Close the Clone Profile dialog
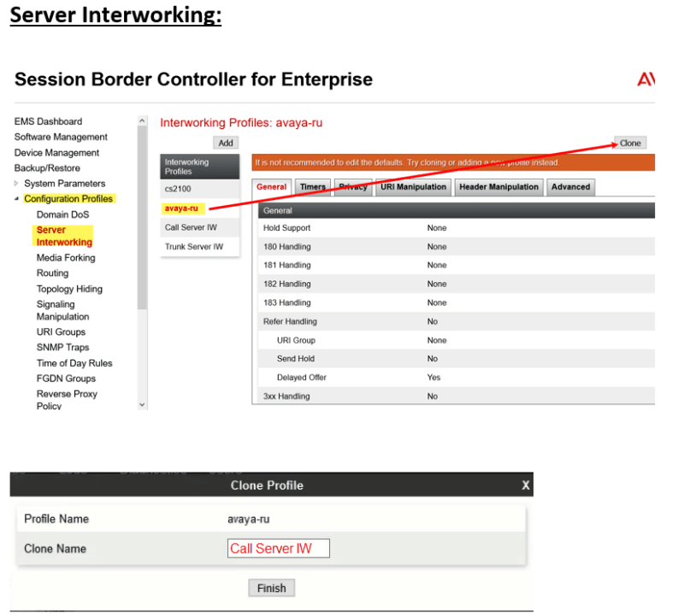 pos(526,485)
